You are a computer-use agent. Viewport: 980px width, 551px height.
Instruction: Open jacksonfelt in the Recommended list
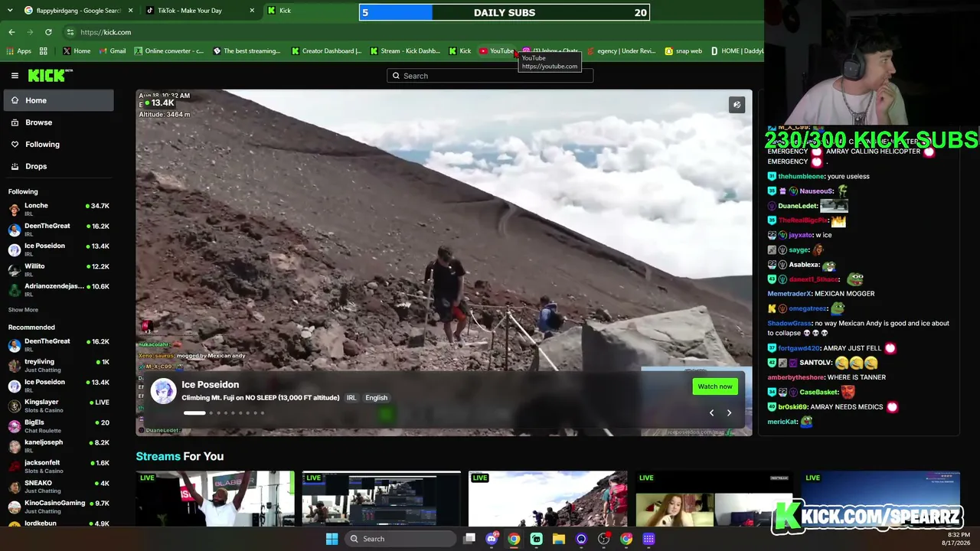click(58, 467)
